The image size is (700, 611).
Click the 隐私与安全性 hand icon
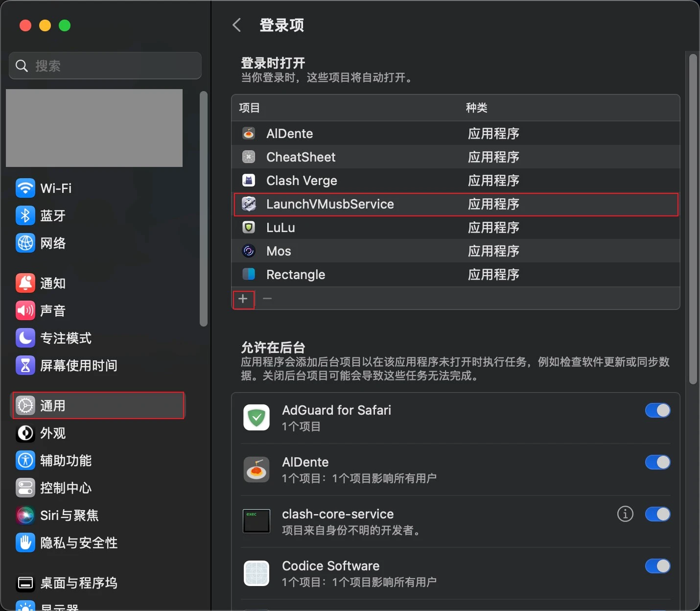pos(25,542)
